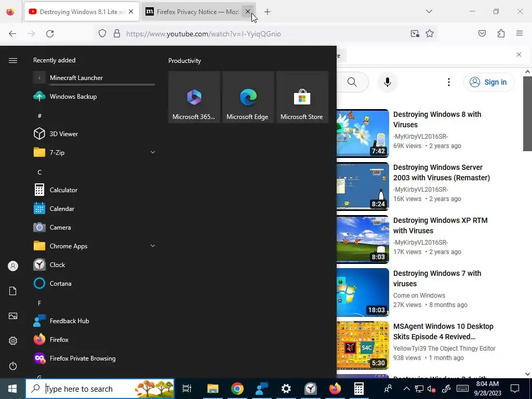Expand the Start menu hamburger button
Image resolution: width=532 pixels, height=399 pixels.
click(x=13, y=60)
